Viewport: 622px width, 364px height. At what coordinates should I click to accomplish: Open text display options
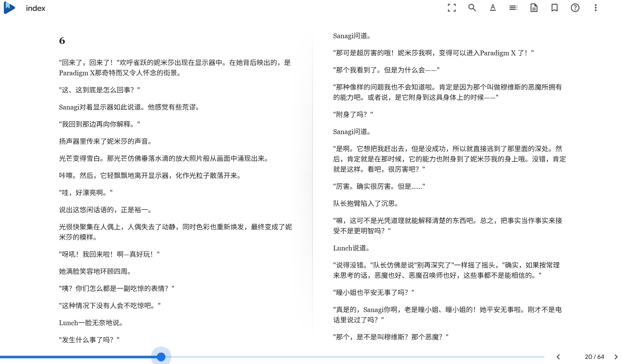point(493,8)
